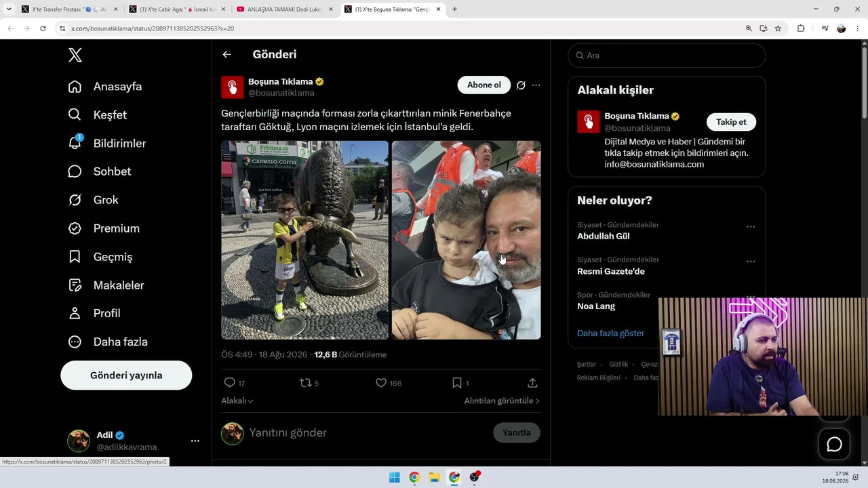868x488 pixels.
Task: Click the browser zoom magnifier icon
Action: point(749,28)
